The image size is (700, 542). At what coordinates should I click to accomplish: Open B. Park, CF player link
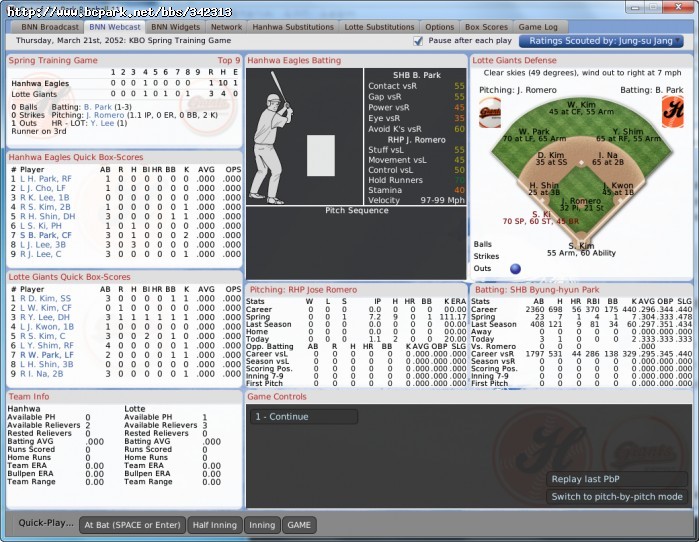coord(49,235)
